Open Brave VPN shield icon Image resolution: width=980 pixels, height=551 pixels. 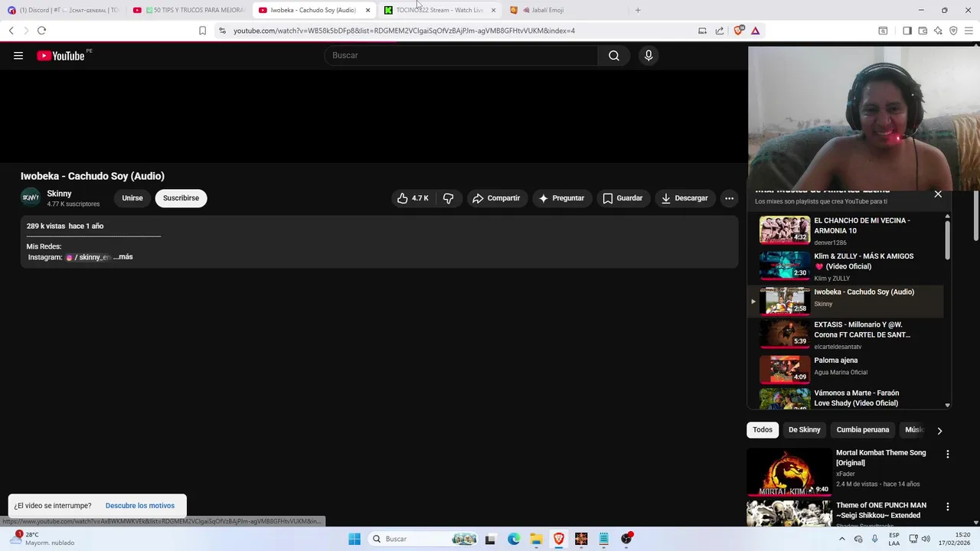pos(953,31)
